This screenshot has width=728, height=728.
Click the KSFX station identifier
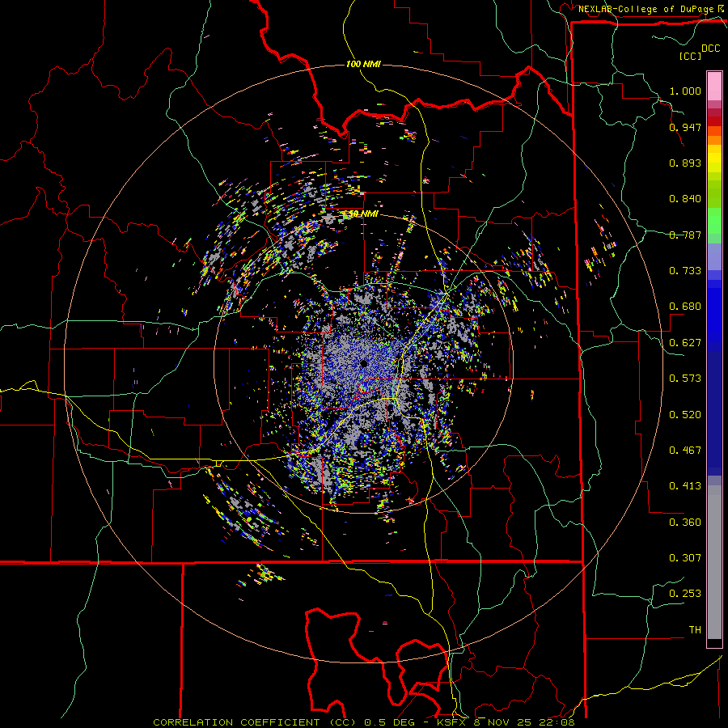[453, 722]
